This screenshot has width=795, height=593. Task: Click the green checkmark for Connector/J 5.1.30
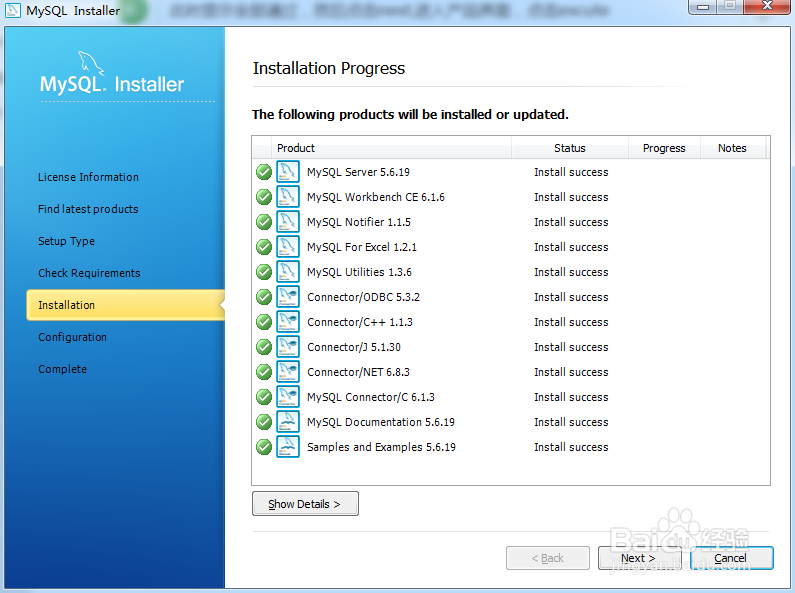coord(264,347)
